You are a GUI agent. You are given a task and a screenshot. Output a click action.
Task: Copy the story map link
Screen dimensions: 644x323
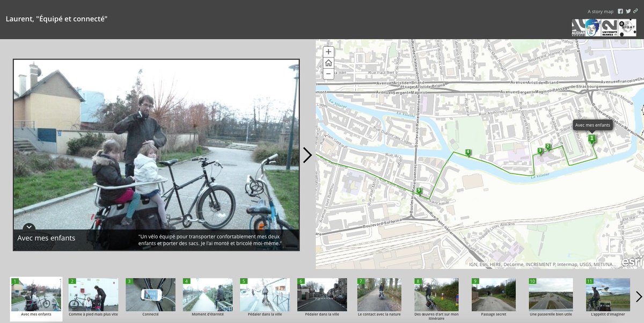635,11
